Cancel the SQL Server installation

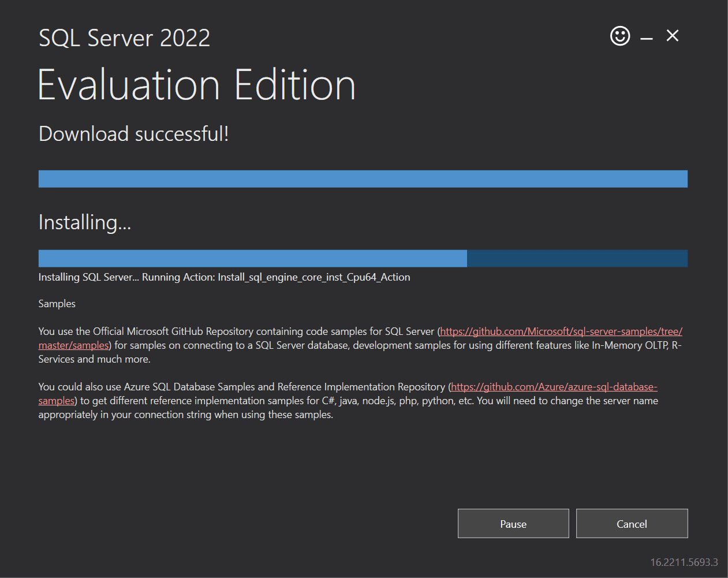pyautogui.click(x=632, y=524)
